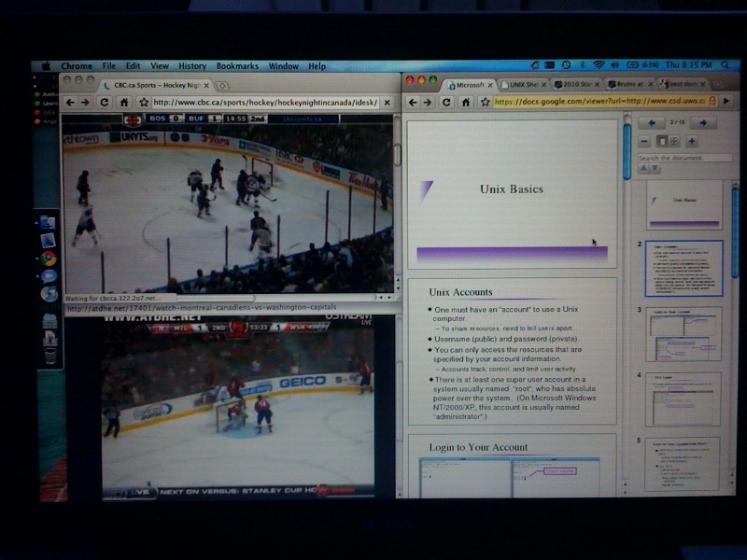Open the Window menu
The height and width of the screenshot is (560, 747).
(x=284, y=66)
